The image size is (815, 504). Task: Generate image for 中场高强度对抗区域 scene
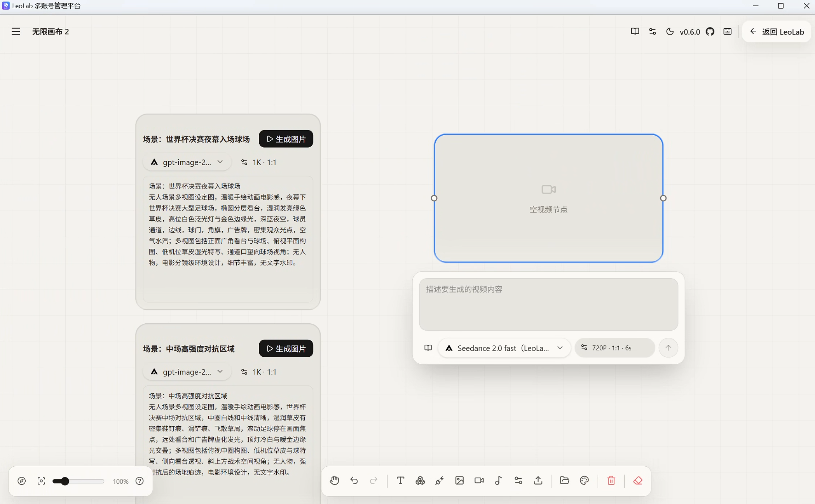click(286, 348)
